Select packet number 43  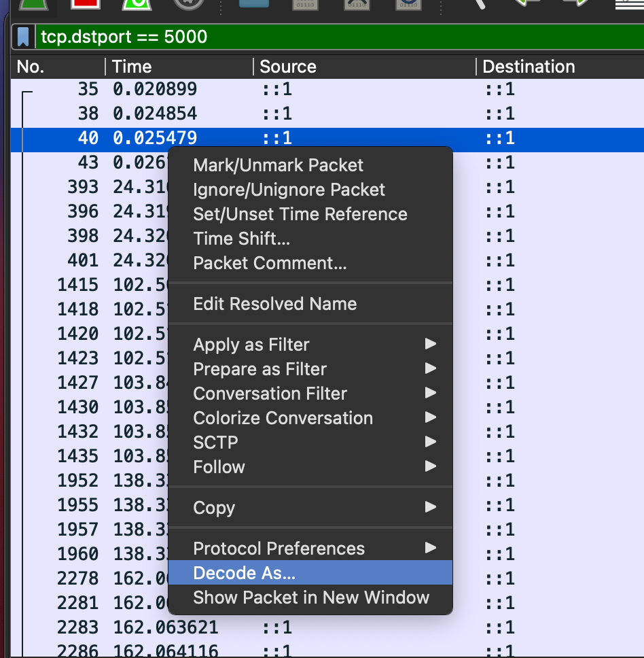click(x=88, y=162)
